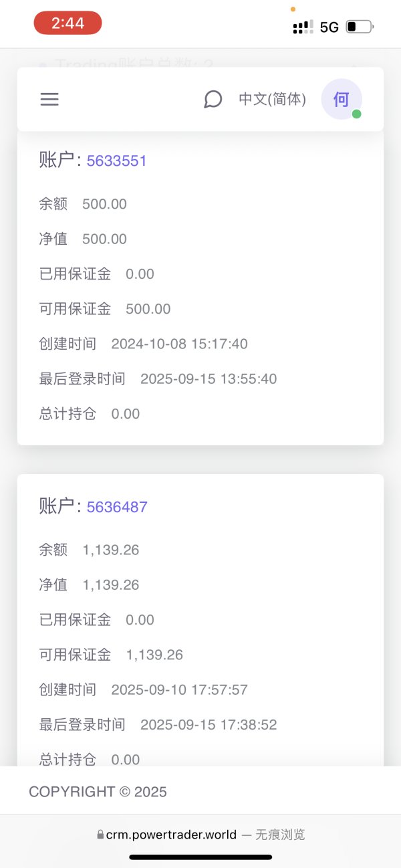Select the 余额 500.00 balance value

(104, 204)
